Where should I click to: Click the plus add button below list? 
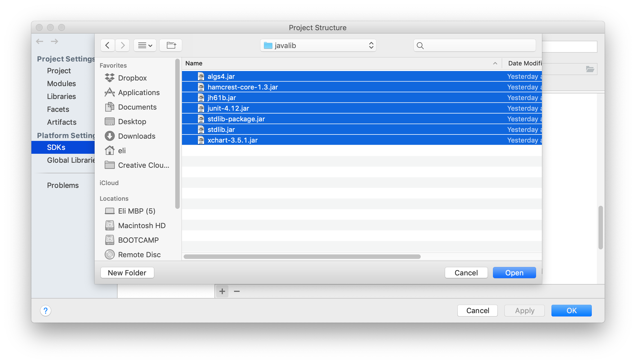pyautogui.click(x=222, y=291)
